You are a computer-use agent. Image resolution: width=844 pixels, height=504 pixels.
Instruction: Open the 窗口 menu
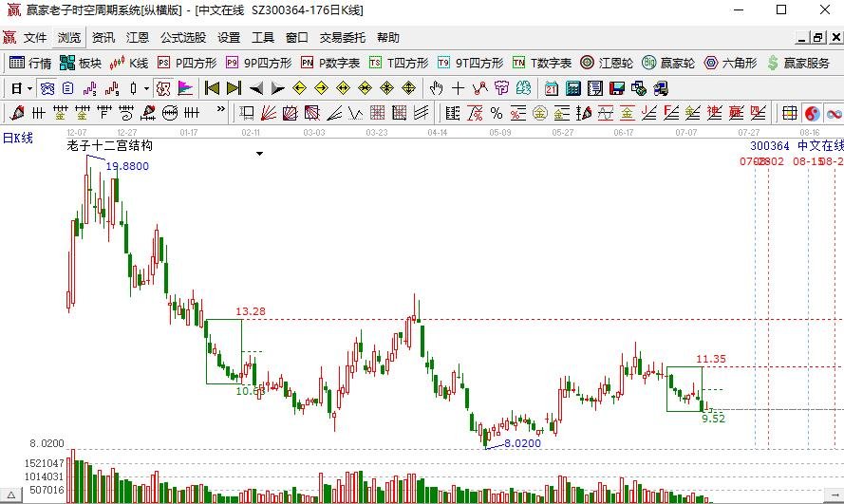(297, 37)
